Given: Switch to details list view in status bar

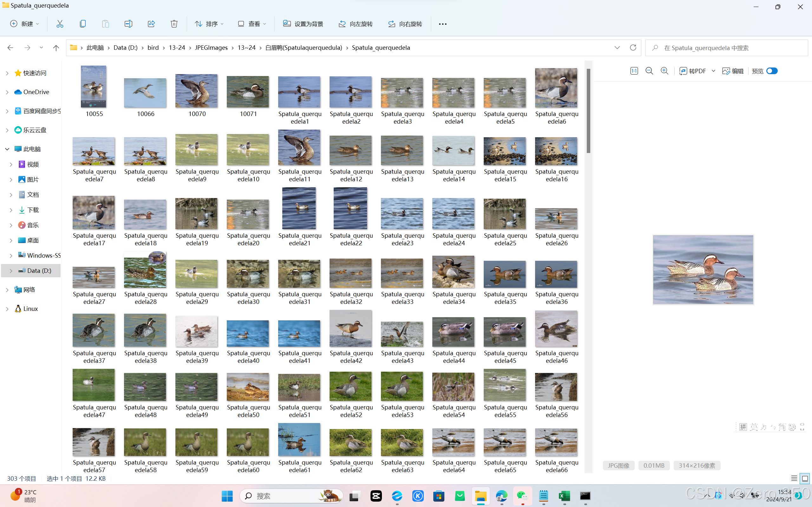Looking at the screenshot, I should [794, 478].
